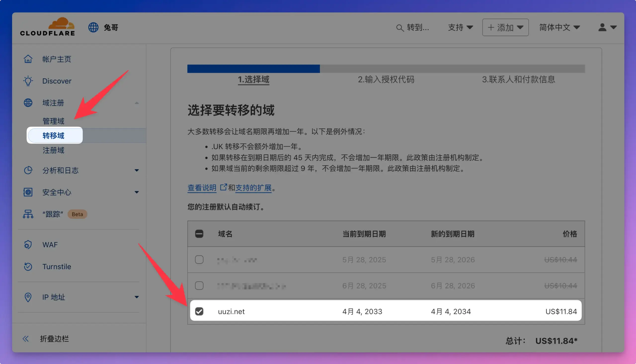Image resolution: width=636 pixels, height=364 pixels.
Task: Click the 4月 4, 2033 expiry date
Action: point(362,312)
